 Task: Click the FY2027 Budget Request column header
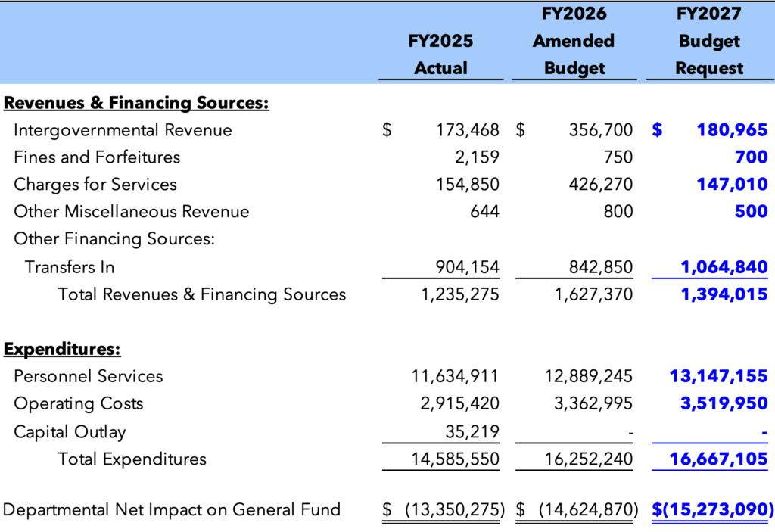(709, 41)
